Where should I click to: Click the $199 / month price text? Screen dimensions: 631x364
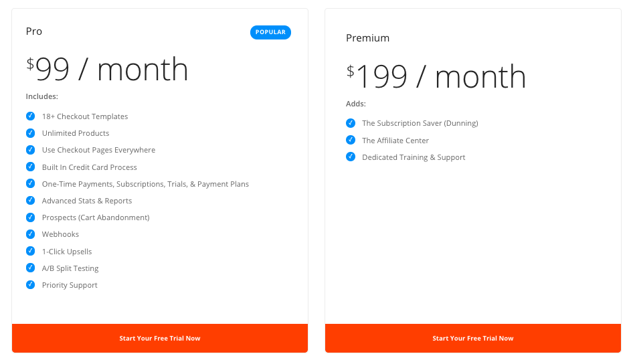(x=436, y=76)
